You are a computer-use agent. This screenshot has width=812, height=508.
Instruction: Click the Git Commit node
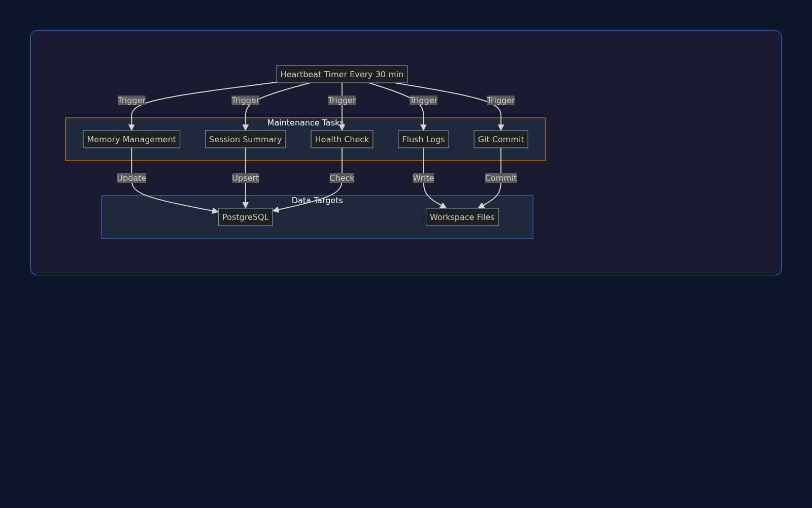[500, 139]
